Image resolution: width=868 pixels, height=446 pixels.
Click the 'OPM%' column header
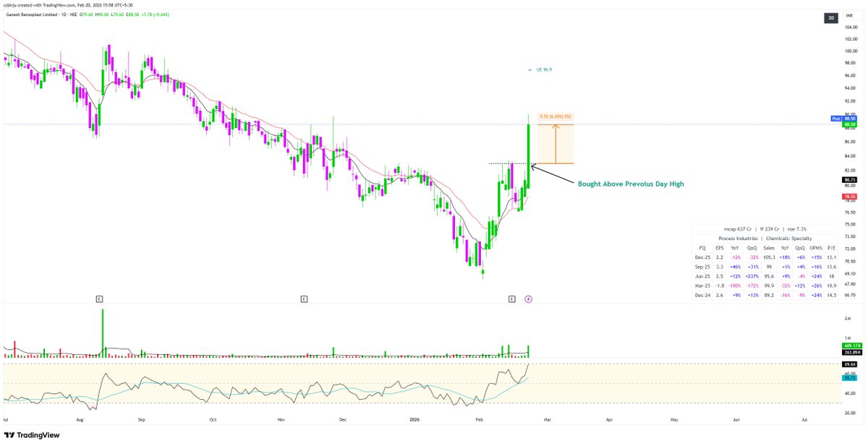[816, 247]
